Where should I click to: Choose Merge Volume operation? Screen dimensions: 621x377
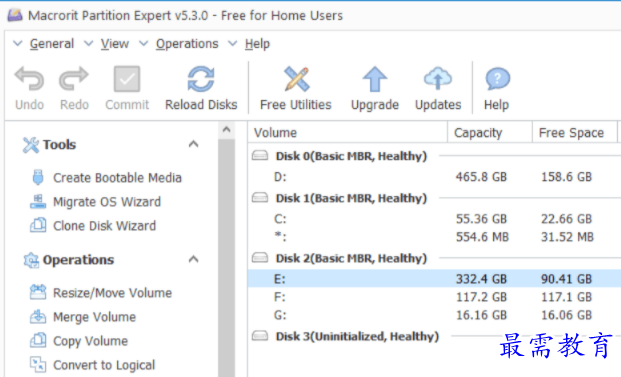pyautogui.click(x=94, y=317)
